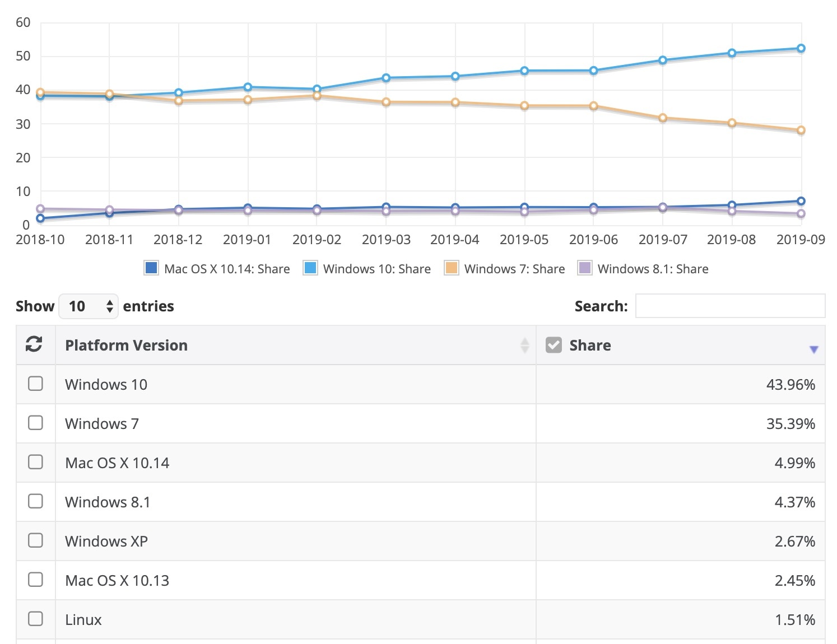The height and width of the screenshot is (644, 837).
Task: Hide the Windows 7 series via legend
Action: (451, 268)
